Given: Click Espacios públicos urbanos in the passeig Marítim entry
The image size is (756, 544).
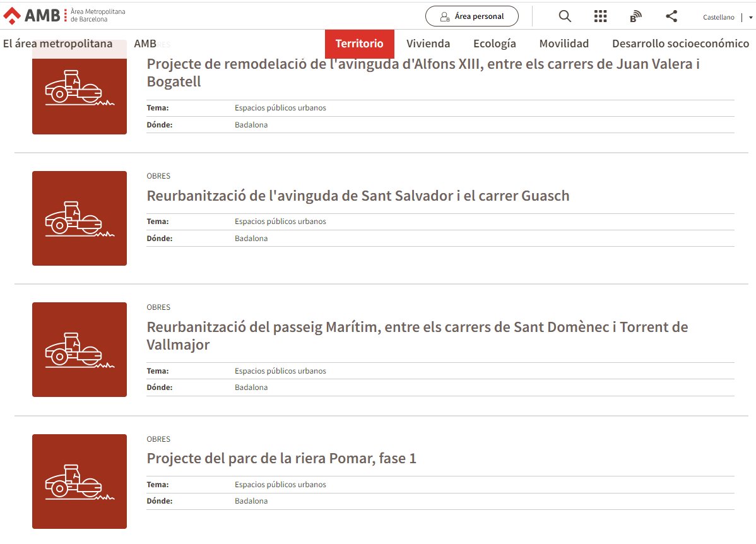Looking at the screenshot, I should [280, 371].
